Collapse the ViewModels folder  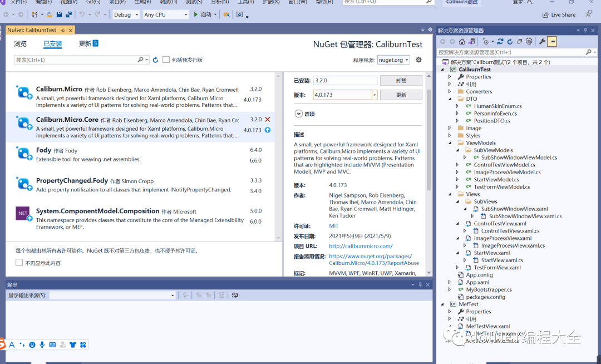tap(450, 143)
